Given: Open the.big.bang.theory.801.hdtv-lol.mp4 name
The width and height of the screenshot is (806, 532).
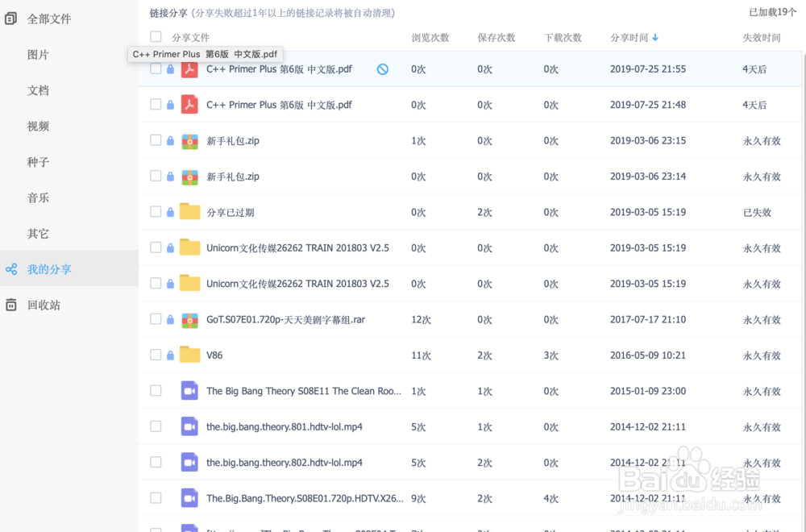Looking at the screenshot, I should coord(285,426).
